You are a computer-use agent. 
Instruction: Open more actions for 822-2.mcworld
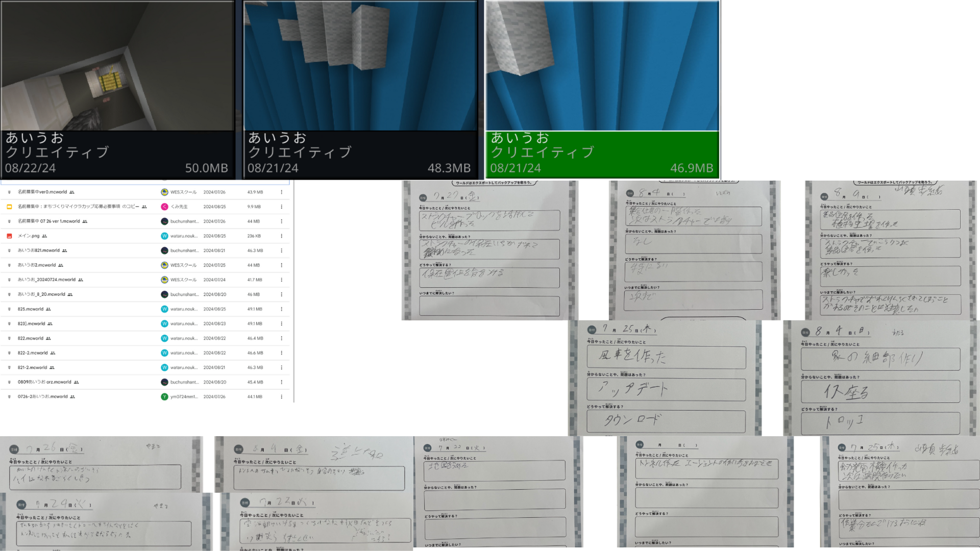tap(281, 353)
